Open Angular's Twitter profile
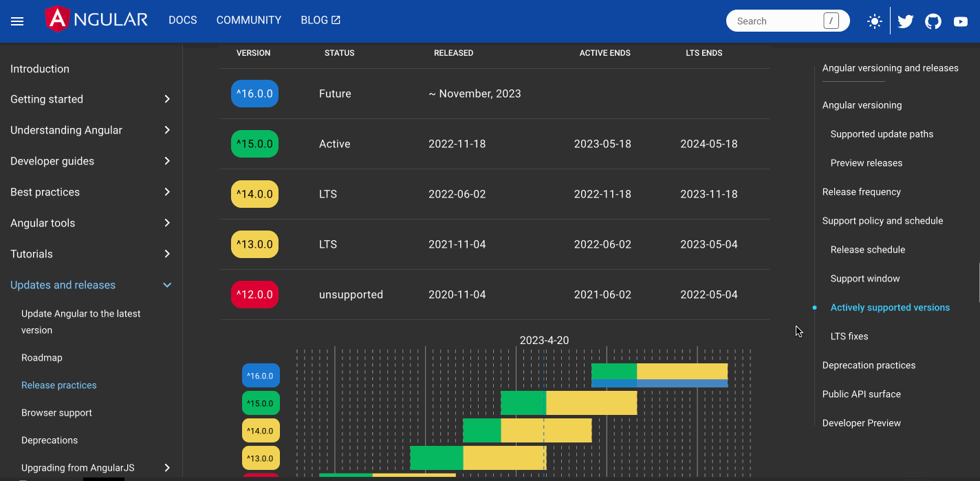The image size is (980, 481). pos(905,21)
